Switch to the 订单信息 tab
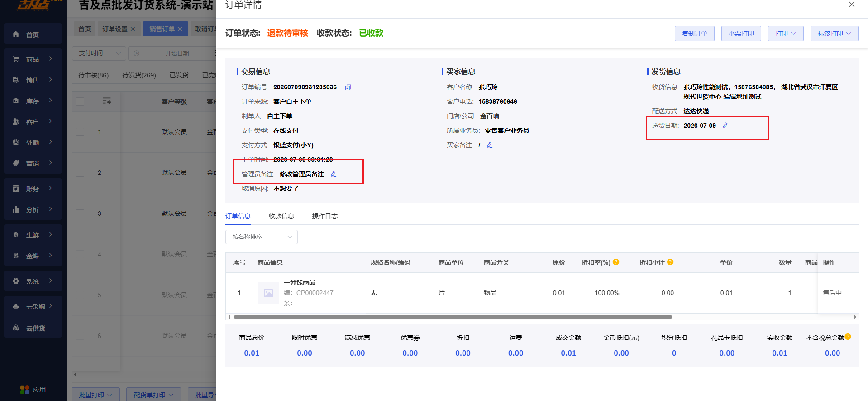The image size is (868, 401). [238, 216]
